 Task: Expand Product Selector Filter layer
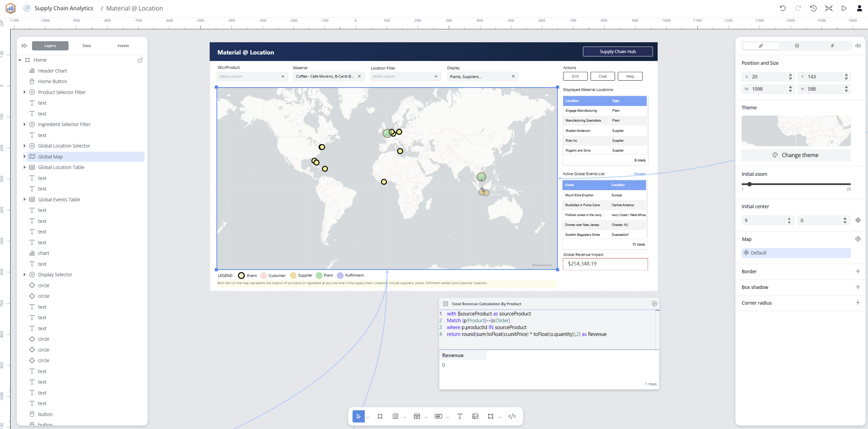tap(25, 92)
